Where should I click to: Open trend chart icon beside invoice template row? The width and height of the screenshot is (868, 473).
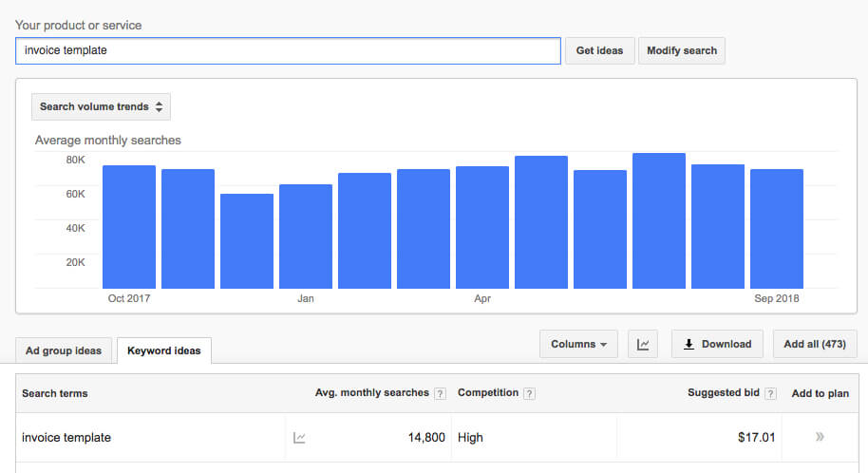pos(299,438)
